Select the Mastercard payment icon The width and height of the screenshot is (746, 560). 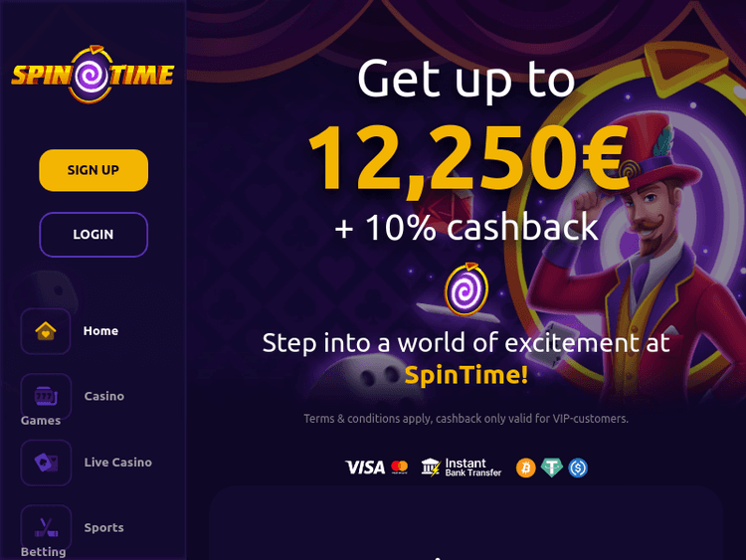point(400,467)
